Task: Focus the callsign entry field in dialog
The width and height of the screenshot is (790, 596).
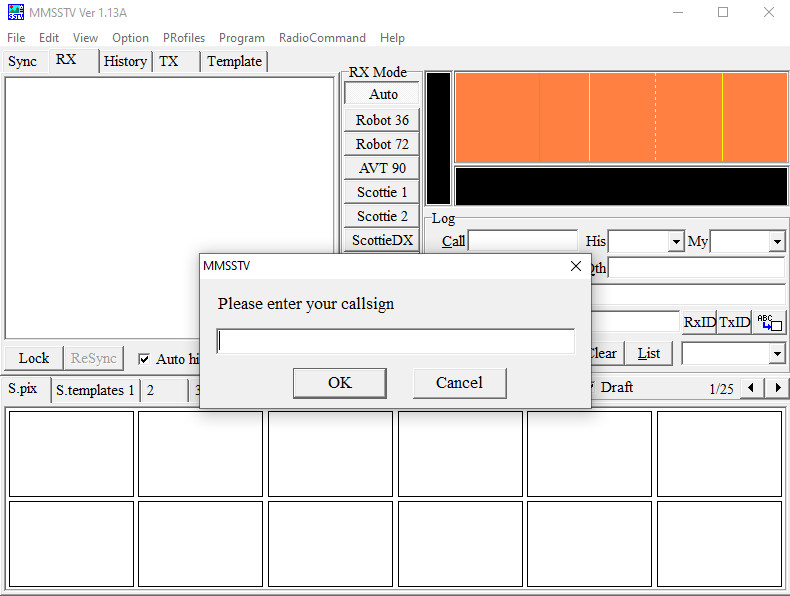Action: coord(396,342)
